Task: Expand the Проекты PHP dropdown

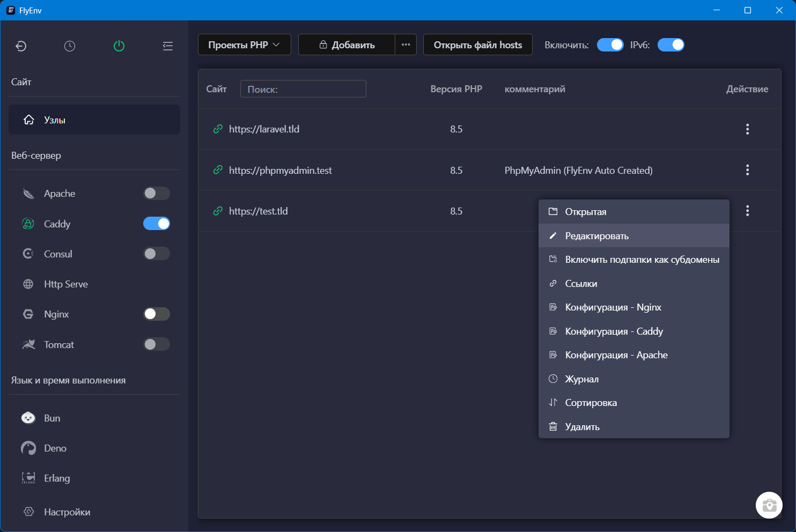Action: 244,45
